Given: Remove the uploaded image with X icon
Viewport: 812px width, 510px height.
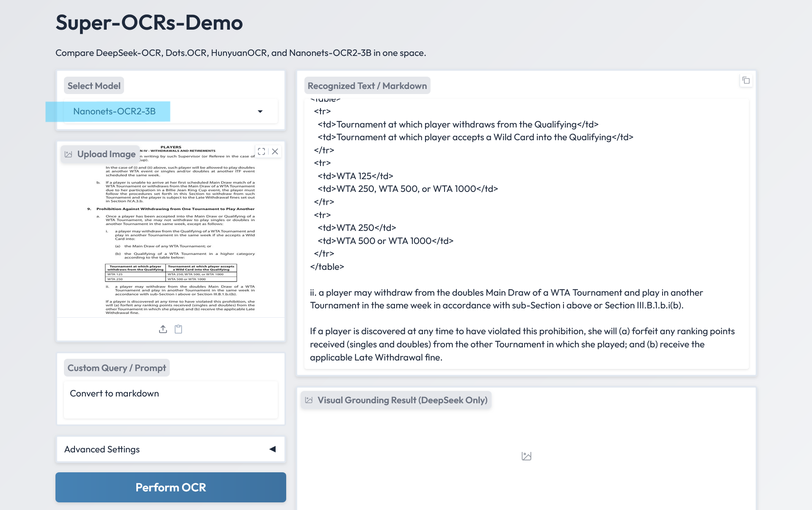Looking at the screenshot, I should point(275,152).
